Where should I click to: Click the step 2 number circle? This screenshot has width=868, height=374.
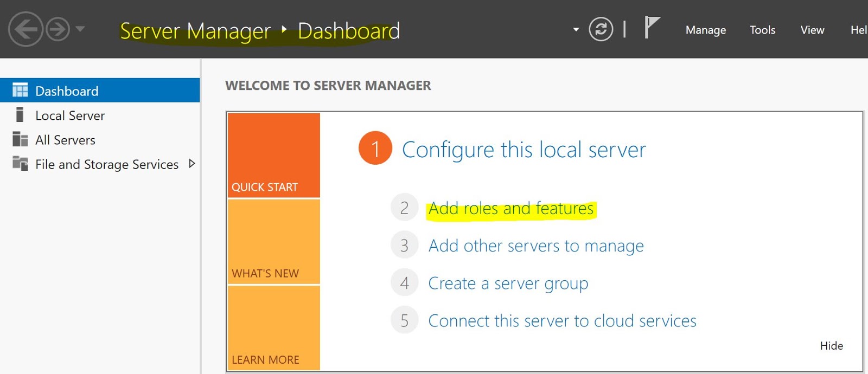[404, 208]
